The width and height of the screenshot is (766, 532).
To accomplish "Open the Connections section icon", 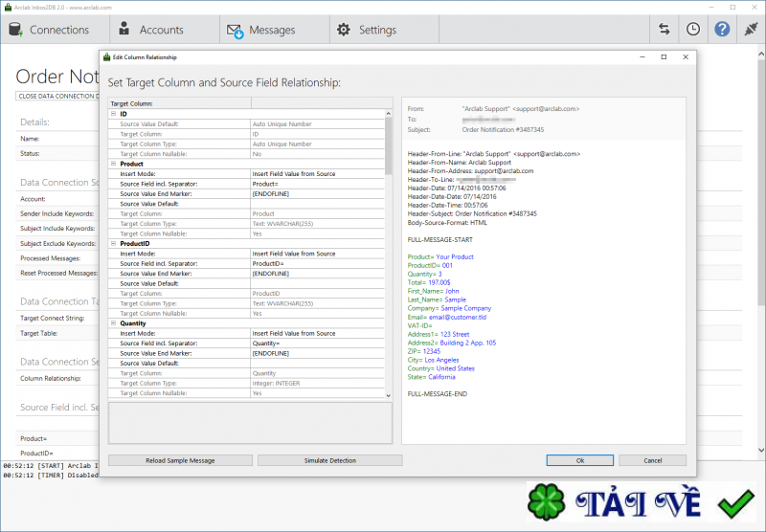I will pyautogui.click(x=16, y=30).
